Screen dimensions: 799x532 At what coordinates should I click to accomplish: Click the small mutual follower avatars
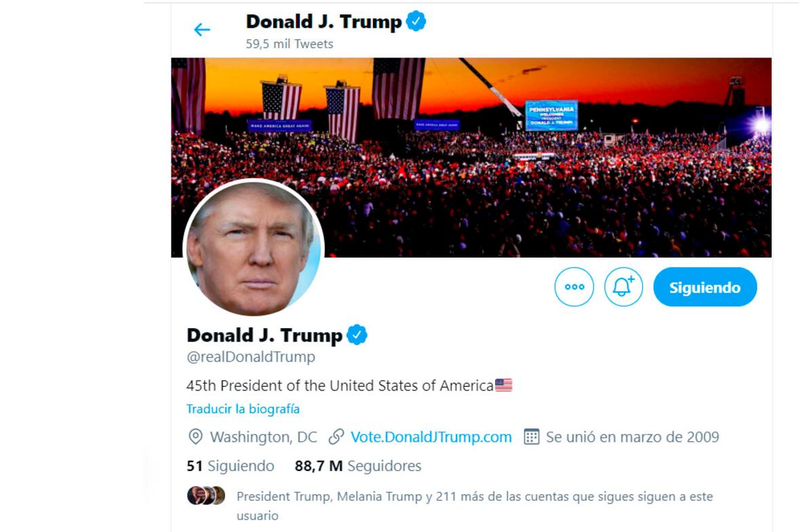coord(206,495)
